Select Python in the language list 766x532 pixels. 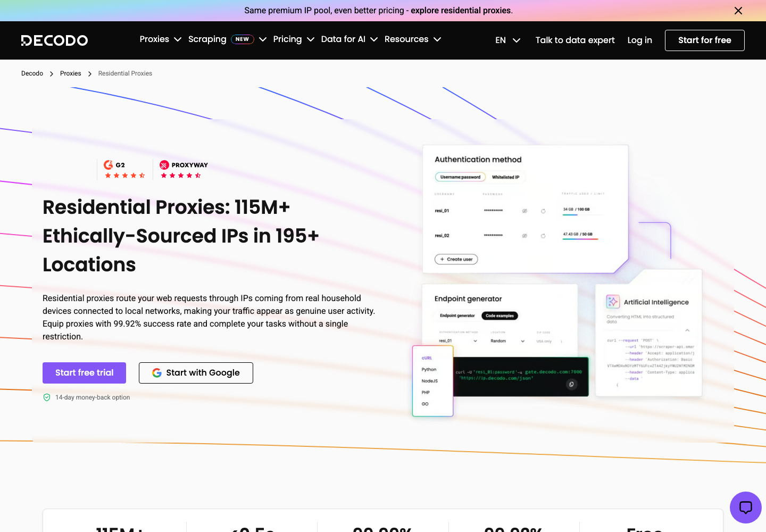[429, 370]
